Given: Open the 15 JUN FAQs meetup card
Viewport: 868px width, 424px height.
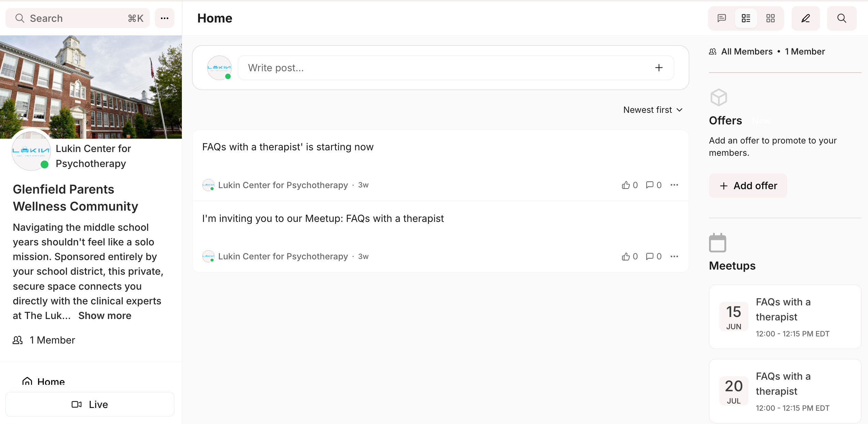Looking at the screenshot, I should click(x=785, y=317).
